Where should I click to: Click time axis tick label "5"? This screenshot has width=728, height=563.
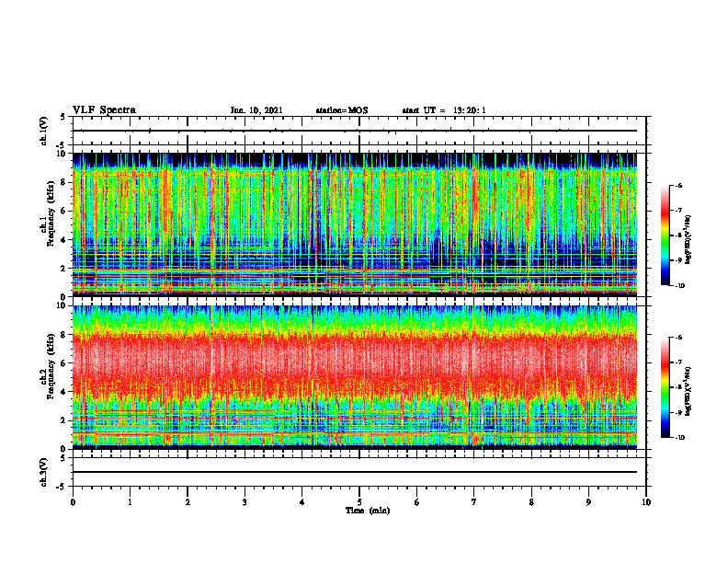pyautogui.click(x=359, y=502)
